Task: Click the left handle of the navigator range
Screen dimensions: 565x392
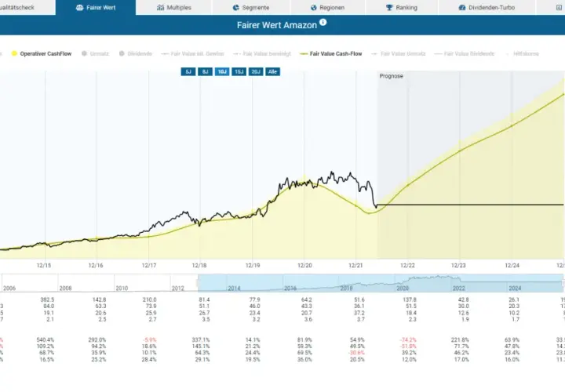Action: 198,283
